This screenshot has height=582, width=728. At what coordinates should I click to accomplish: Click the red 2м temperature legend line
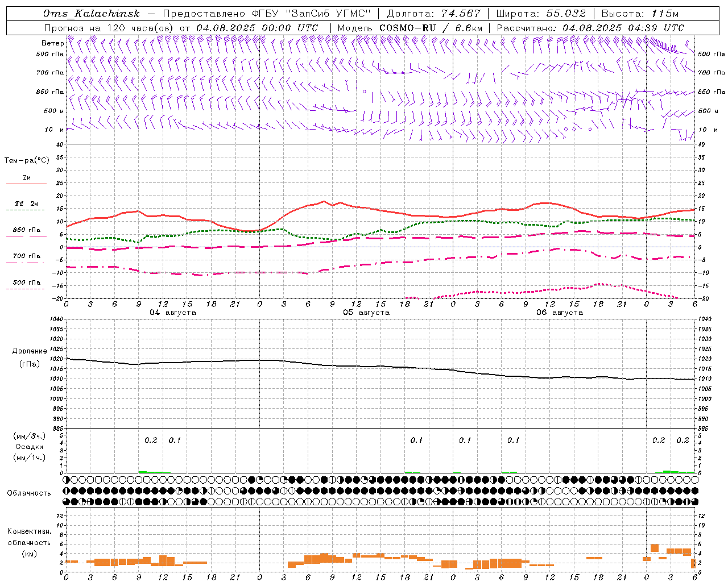[x=26, y=184]
